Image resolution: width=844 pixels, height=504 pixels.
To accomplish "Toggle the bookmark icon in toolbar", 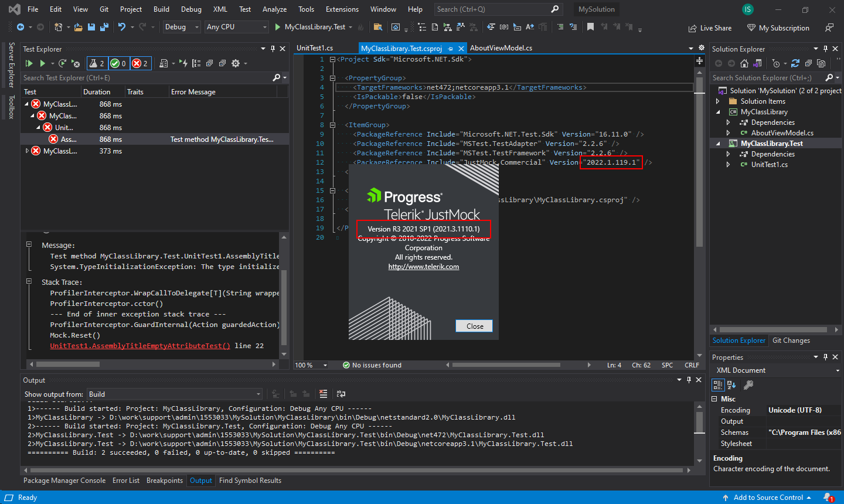I will (x=590, y=27).
